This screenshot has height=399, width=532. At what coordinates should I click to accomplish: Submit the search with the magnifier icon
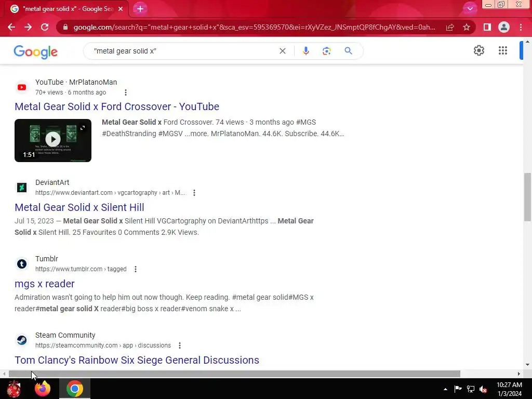348,51
